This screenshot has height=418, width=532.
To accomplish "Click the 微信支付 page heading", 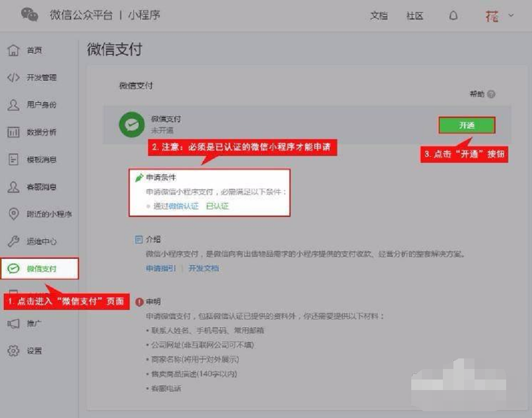I will pos(115,50).
